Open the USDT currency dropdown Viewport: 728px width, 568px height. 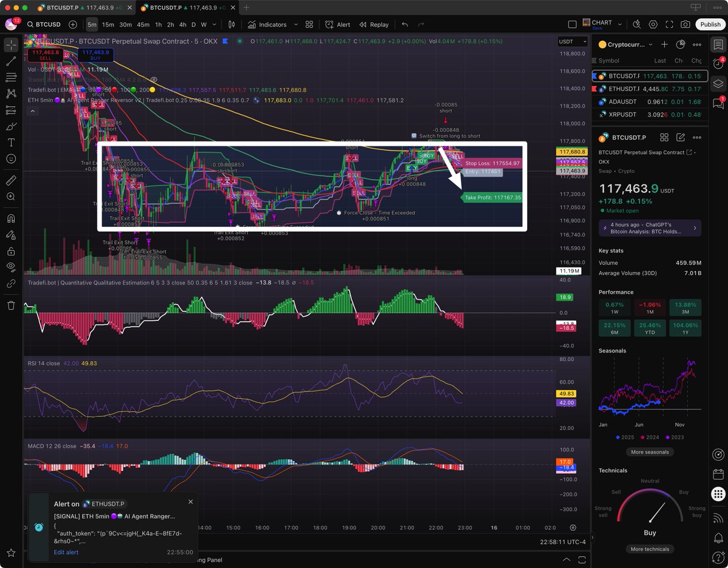click(x=573, y=41)
